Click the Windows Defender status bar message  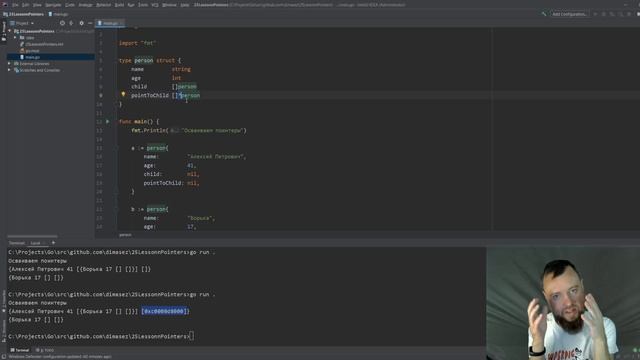tap(60, 356)
